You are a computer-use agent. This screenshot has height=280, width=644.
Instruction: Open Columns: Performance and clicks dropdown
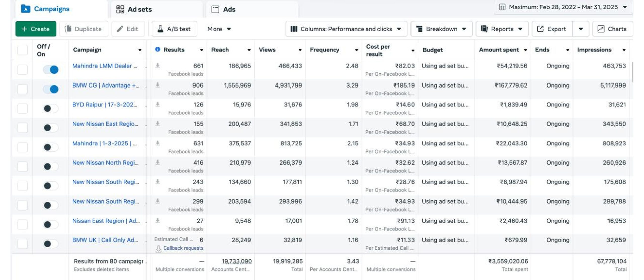pos(346,29)
